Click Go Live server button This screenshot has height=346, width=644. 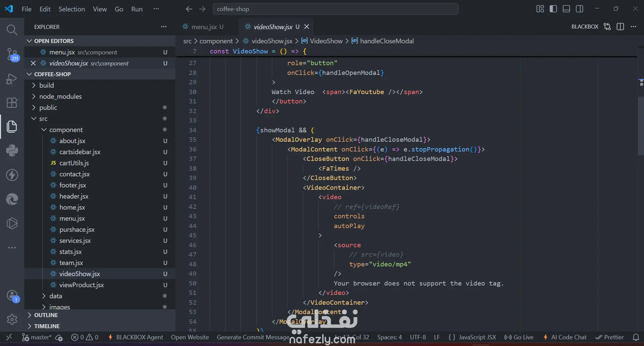(519, 337)
